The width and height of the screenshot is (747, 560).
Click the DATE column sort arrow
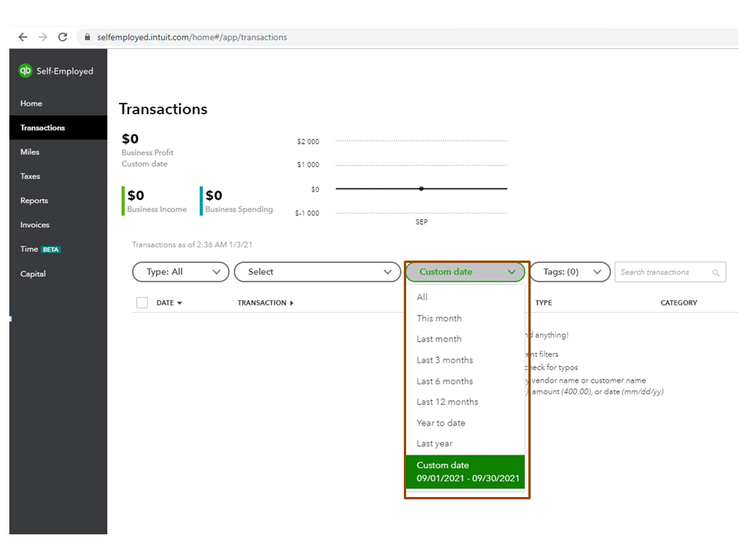(x=180, y=303)
